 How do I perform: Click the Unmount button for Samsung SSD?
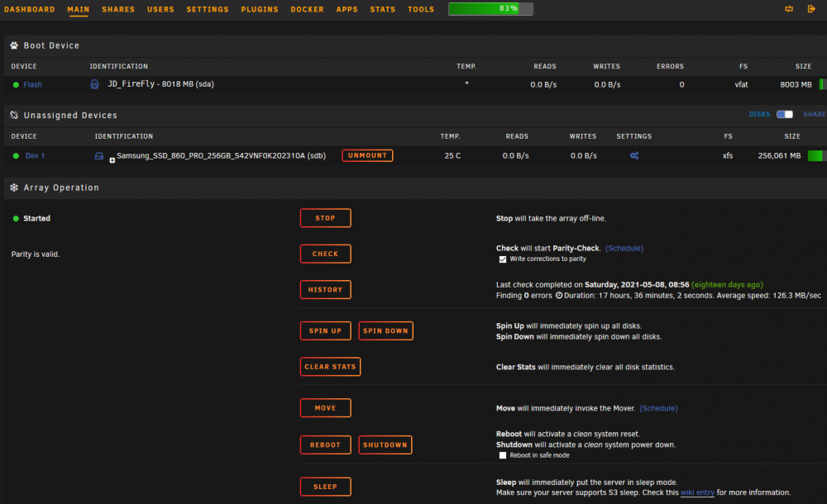point(367,155)
